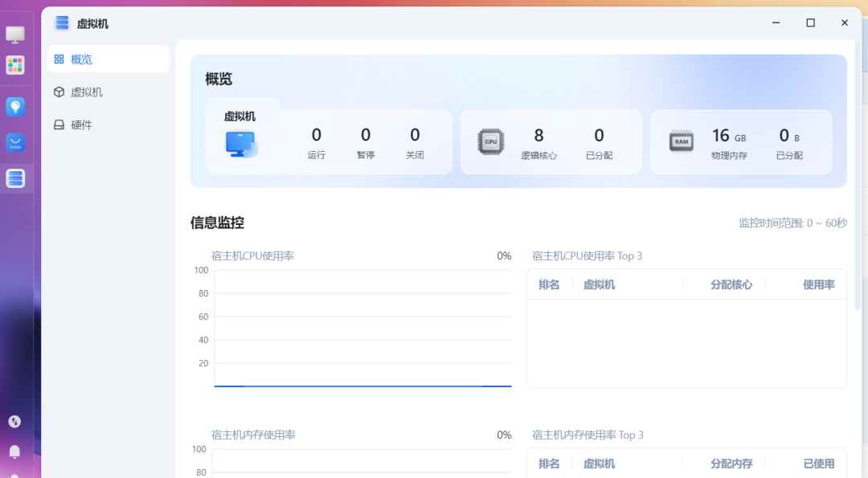Click the 关闭 shutdown count value
Image resolution: width=868 pixels, height=478 pixels.
[x=415, y=135]
